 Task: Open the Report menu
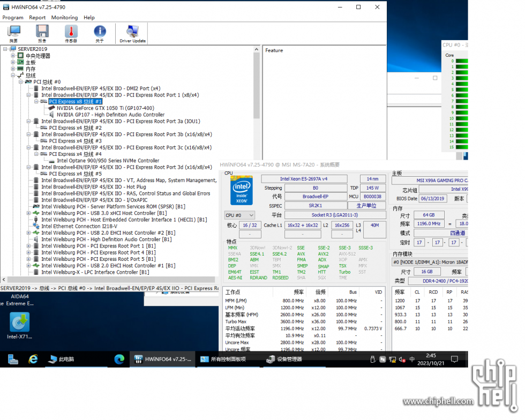[37, 18]
